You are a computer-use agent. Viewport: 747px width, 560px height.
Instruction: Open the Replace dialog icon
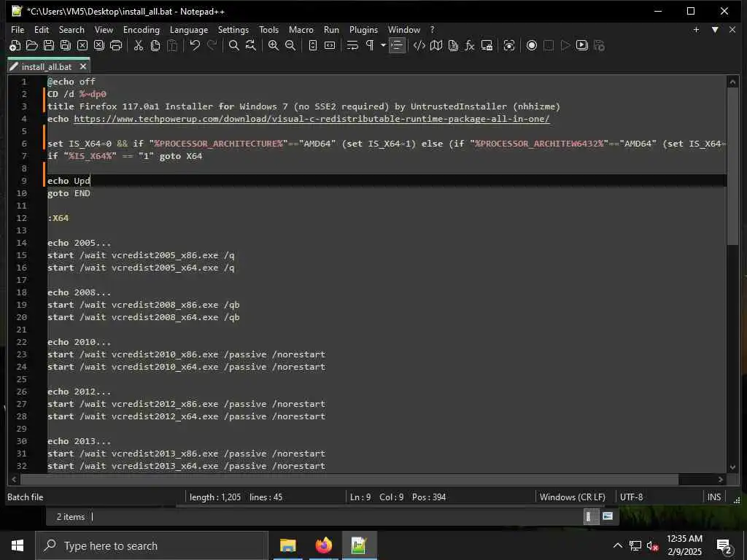point(251,46)
